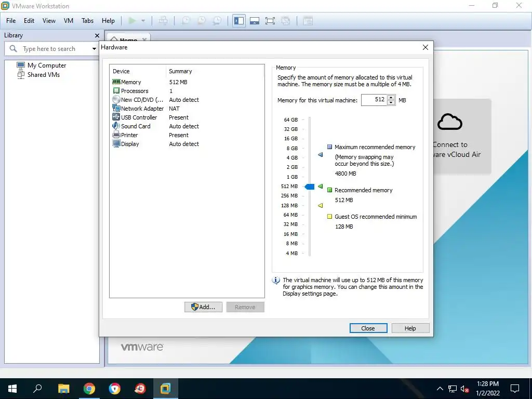Click the cloud icon for vCloud Air
Viewport: 532px width, 399px height.
tap(450, 122)
